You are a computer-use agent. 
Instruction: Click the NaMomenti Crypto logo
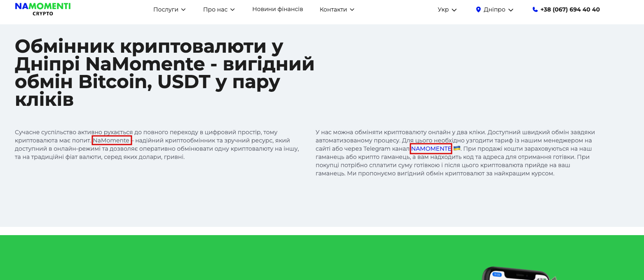pos(43,9)
